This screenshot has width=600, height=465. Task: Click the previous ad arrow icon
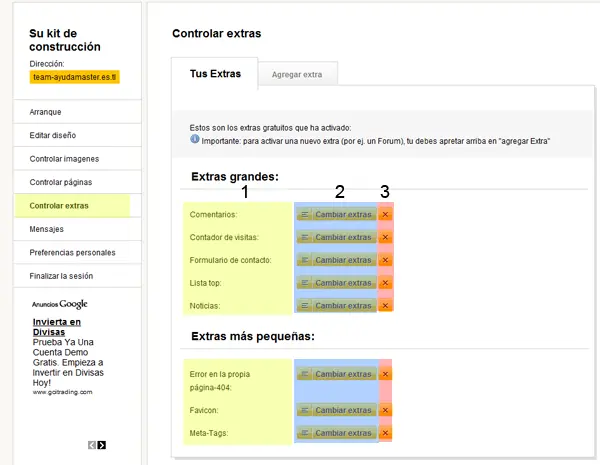click(x=91, y=445)
